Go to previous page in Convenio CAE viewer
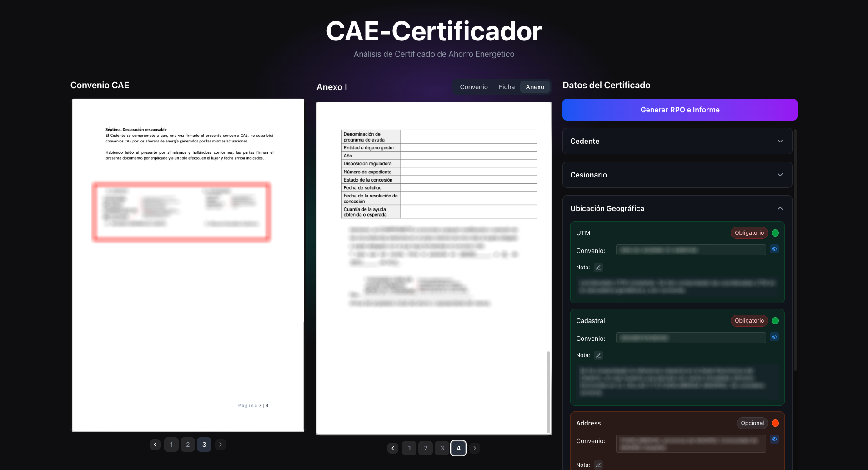The width and height of the screenshot is (868, 470). click(155, 444)
